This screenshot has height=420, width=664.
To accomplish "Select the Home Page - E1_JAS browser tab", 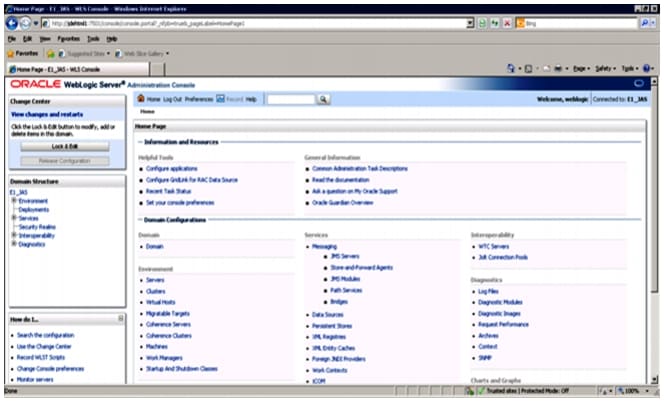I will click(78, 69).
